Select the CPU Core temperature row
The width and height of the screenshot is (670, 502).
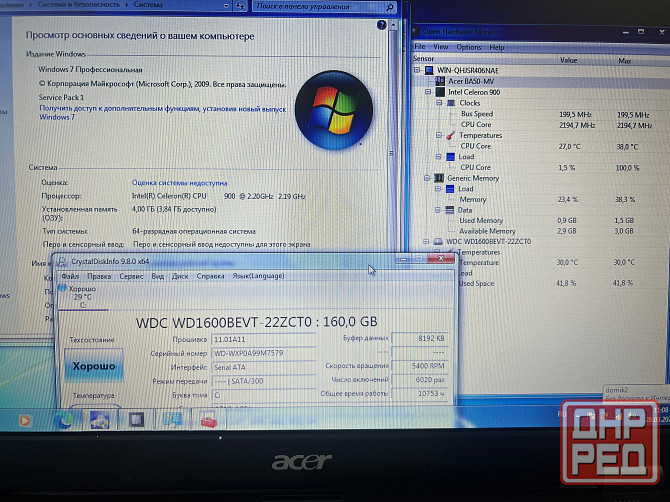click(x=475, y=146)
